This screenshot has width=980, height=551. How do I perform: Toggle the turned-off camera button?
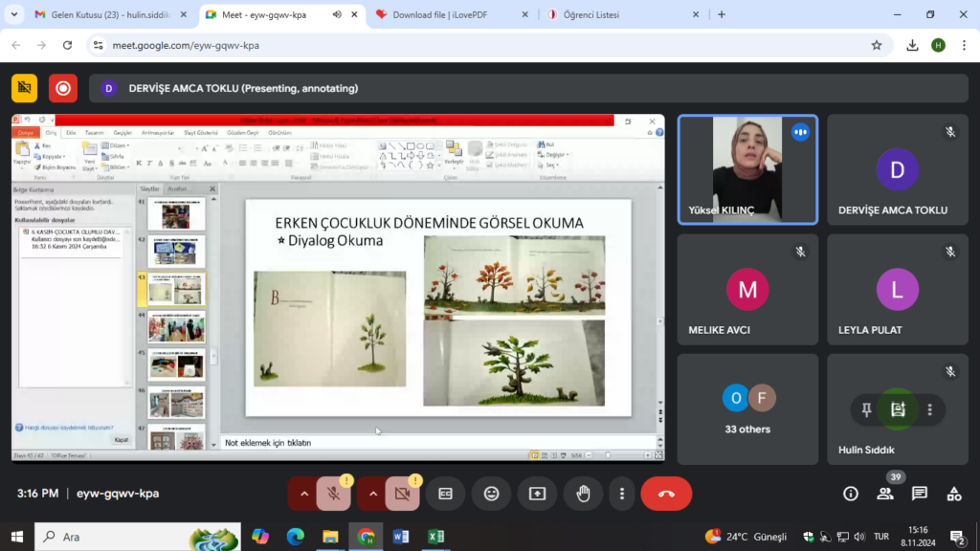[402, 494]
